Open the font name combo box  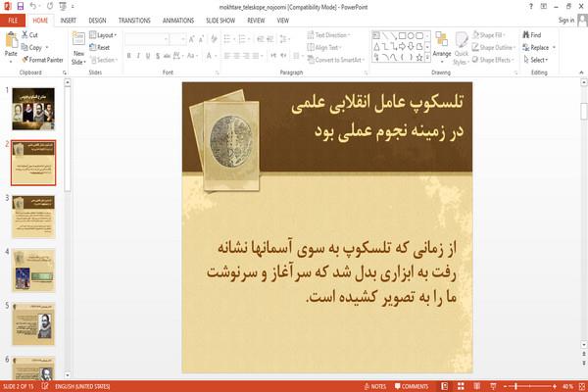click(x=146, y=39)
